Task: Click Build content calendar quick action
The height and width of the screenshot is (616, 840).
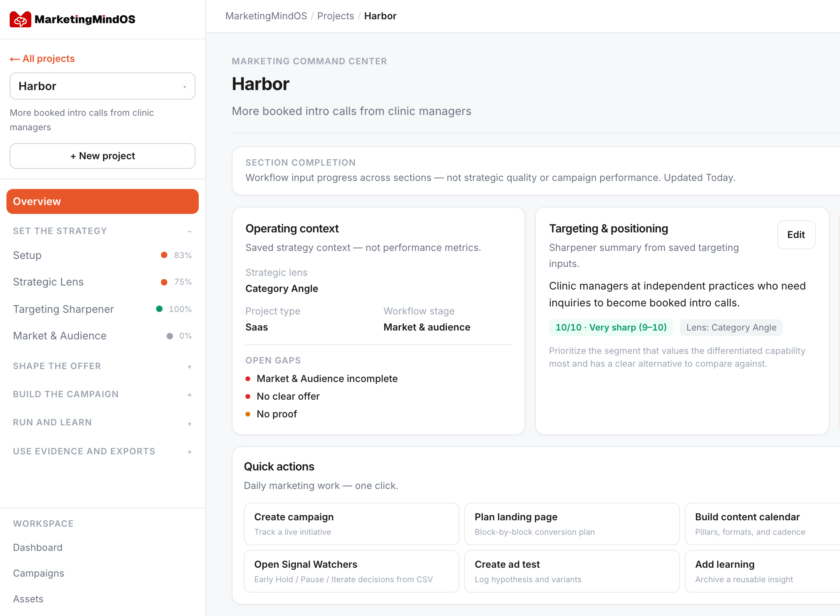Action: (x=762, y=524)
